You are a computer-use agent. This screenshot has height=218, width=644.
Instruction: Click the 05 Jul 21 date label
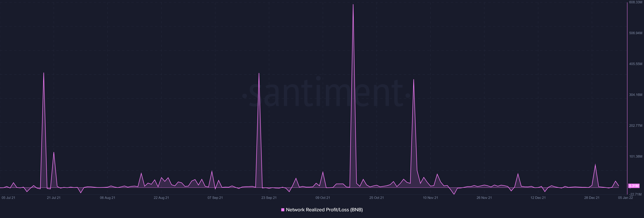click(9, 198)
